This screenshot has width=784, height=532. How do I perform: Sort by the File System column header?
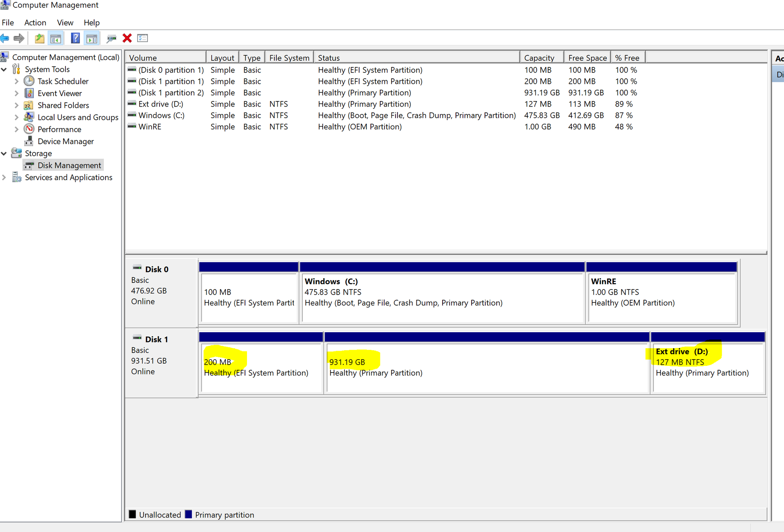pos(289,58)
